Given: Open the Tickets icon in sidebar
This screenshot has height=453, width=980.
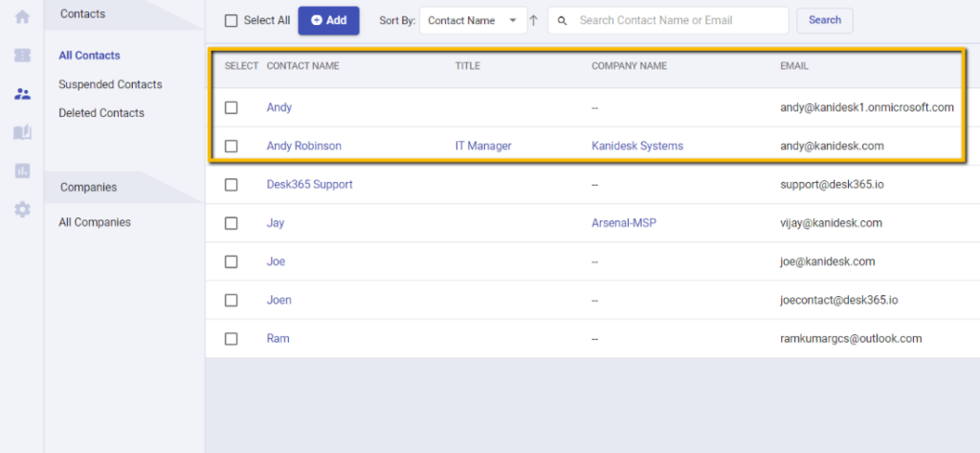Looking at the screenshot, I should point(23,56).
